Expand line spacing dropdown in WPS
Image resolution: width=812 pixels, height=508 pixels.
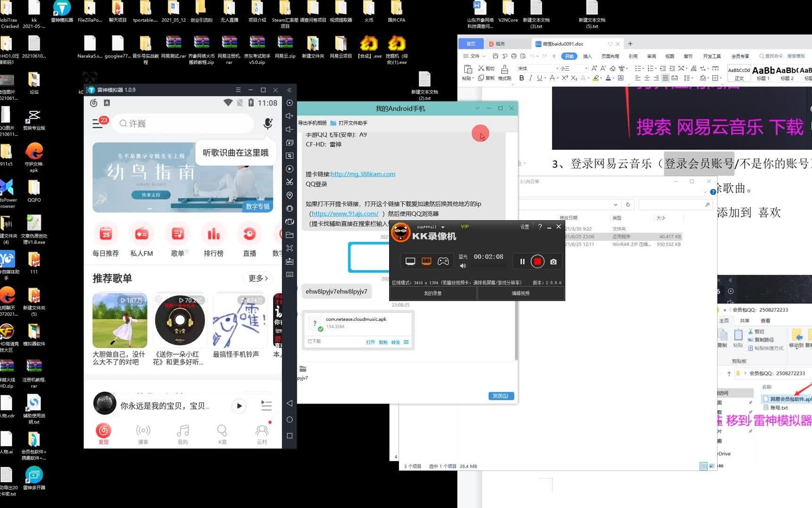[x=694, y=78]
